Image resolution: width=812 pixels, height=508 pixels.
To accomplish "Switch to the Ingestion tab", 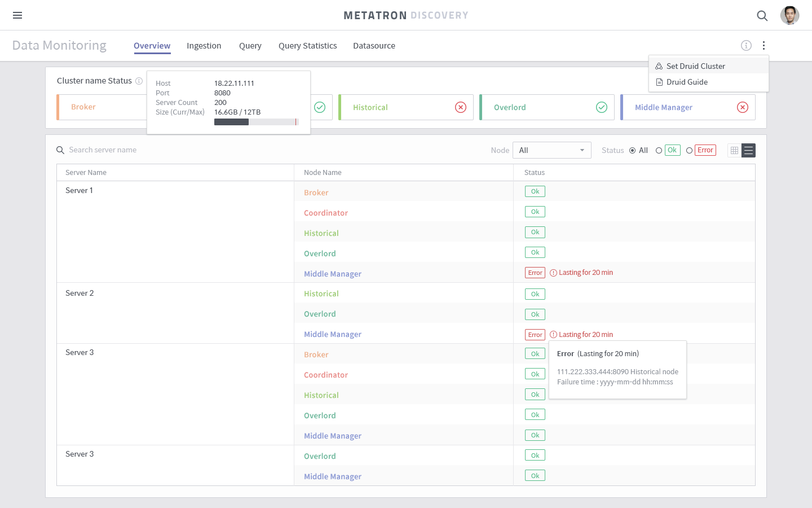I will [x=204, y=46].
